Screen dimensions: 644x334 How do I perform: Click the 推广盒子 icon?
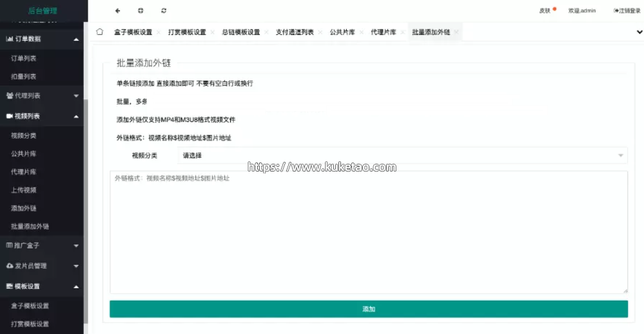tap(10, 245)
